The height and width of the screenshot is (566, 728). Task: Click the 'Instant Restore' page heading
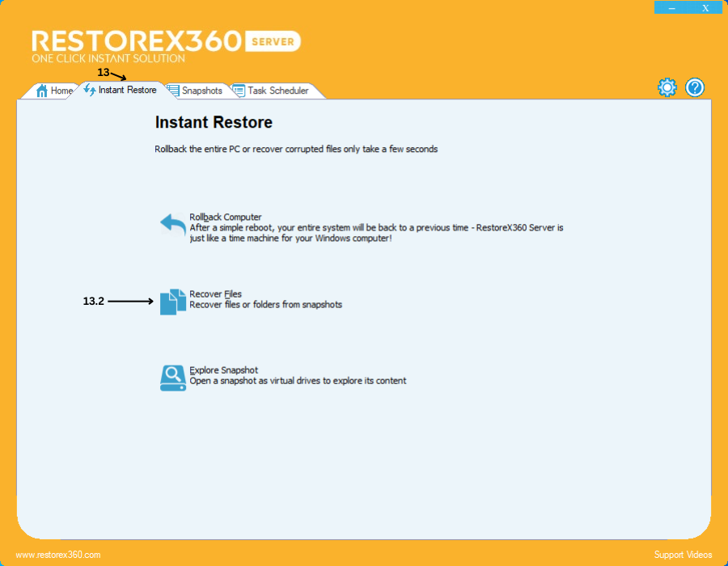(x=214, y=122)
